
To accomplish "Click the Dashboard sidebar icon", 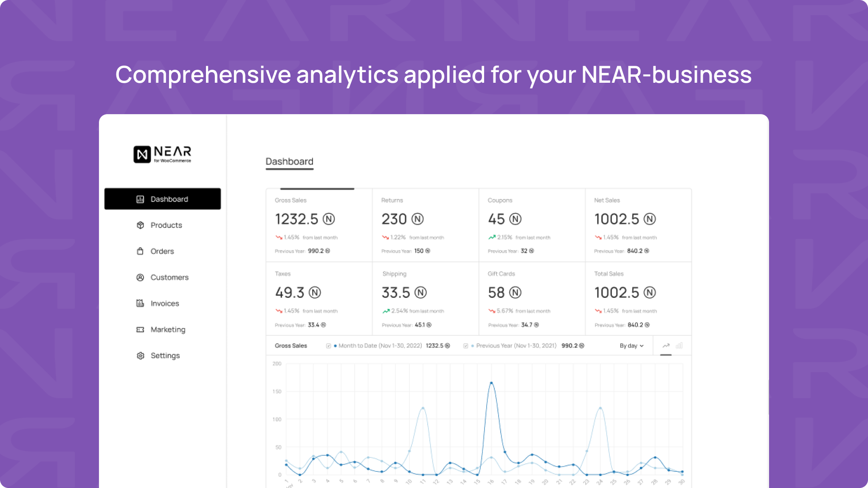I will (140, 199).
